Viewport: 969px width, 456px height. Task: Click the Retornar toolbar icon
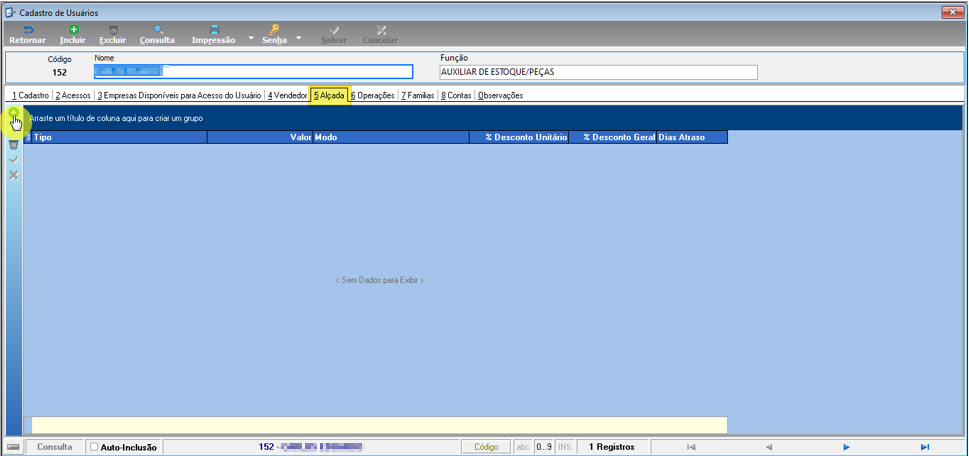(x=27, y=29)
